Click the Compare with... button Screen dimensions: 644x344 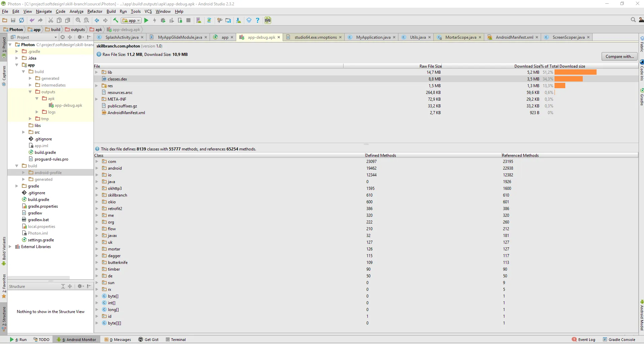(619, 57)
